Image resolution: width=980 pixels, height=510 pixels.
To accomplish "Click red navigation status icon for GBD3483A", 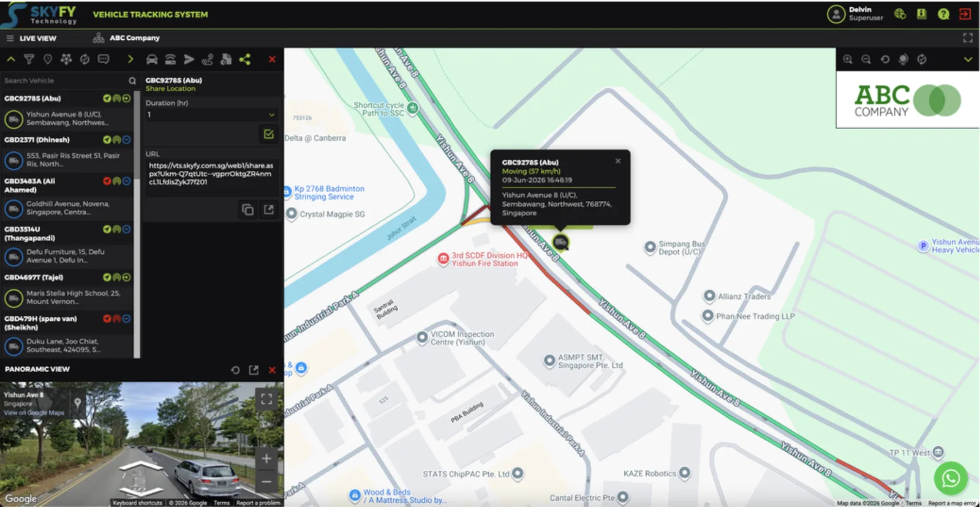I will pos(107,181).
